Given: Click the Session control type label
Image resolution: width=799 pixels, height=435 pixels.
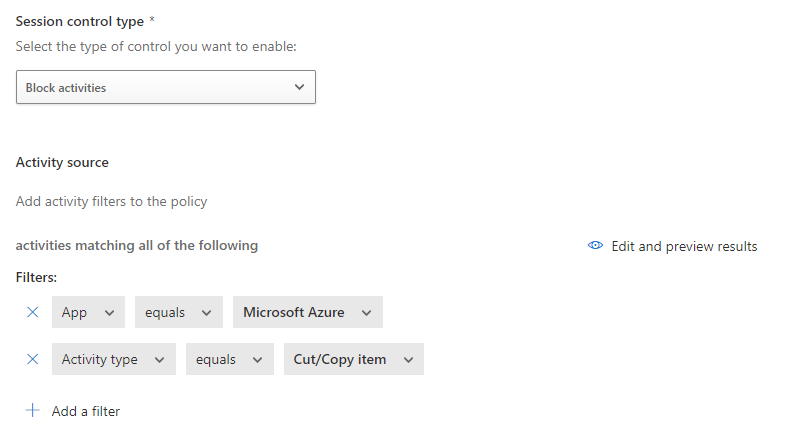Looking at the screenshot, I should (x=79, y=21).
